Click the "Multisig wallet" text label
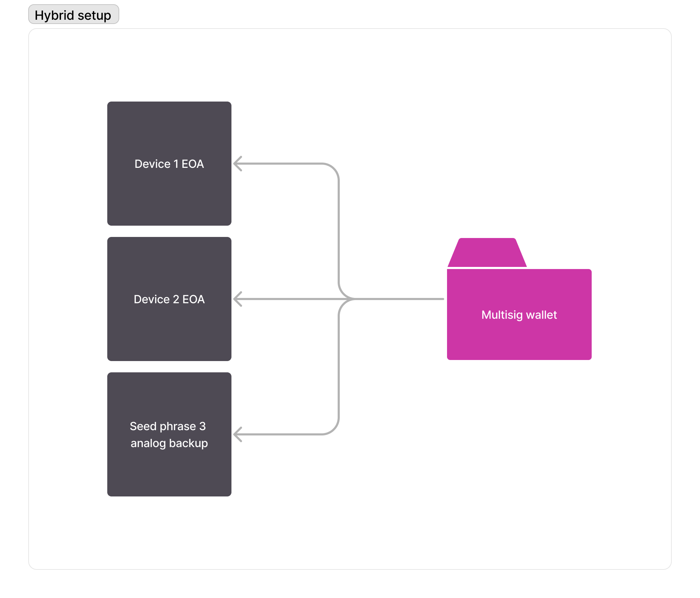The width and height of the screenshot is (700, 598). tap(519, 315)
